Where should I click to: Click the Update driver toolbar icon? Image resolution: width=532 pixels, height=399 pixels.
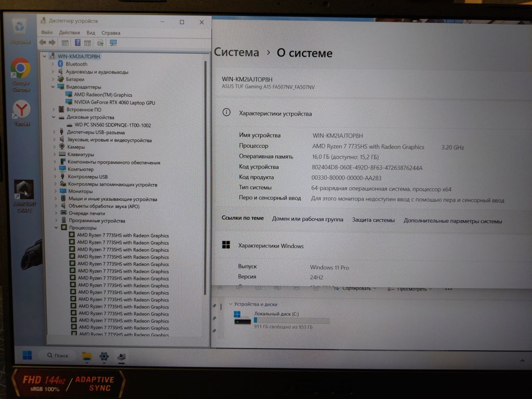pyautogui.click(x=100, y=43)
